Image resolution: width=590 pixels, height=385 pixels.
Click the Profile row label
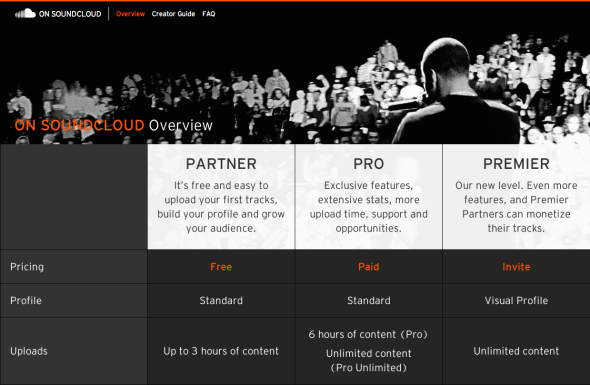(26, 300)
